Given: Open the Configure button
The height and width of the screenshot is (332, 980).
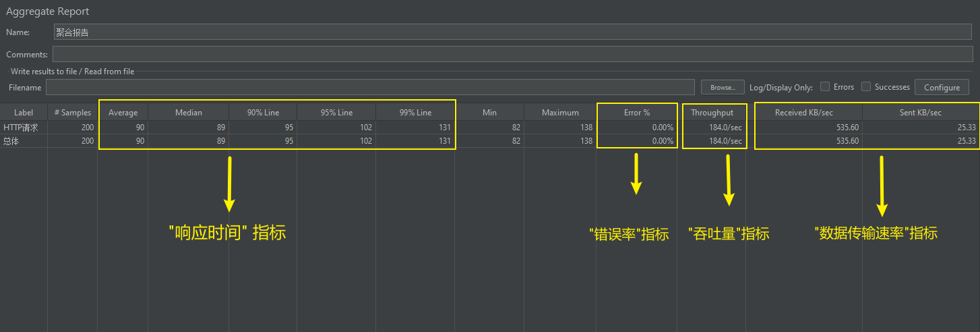Looking at the screenshot, I should pos(942,87).
